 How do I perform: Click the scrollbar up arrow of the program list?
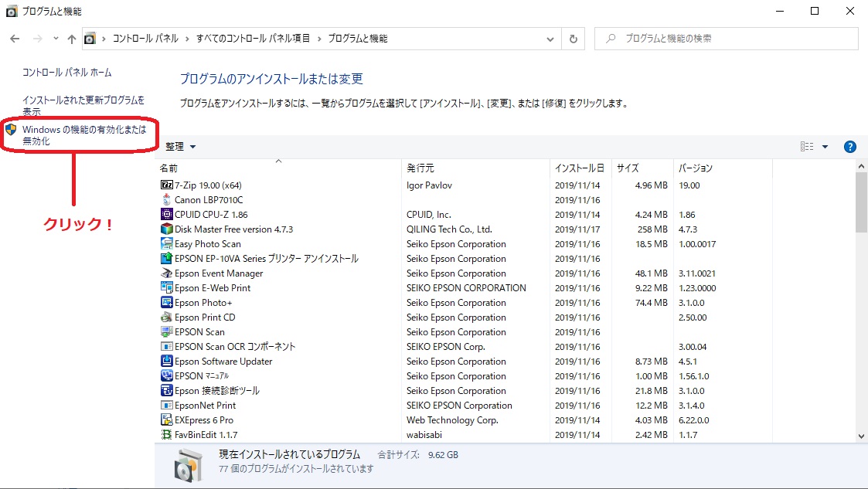click(861, 166)
